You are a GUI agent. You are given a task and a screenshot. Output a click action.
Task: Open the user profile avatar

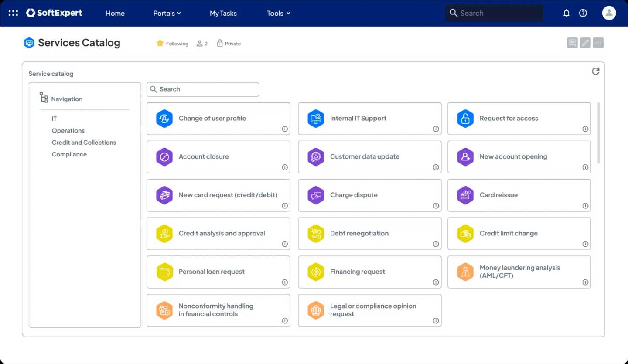[609, 13]
